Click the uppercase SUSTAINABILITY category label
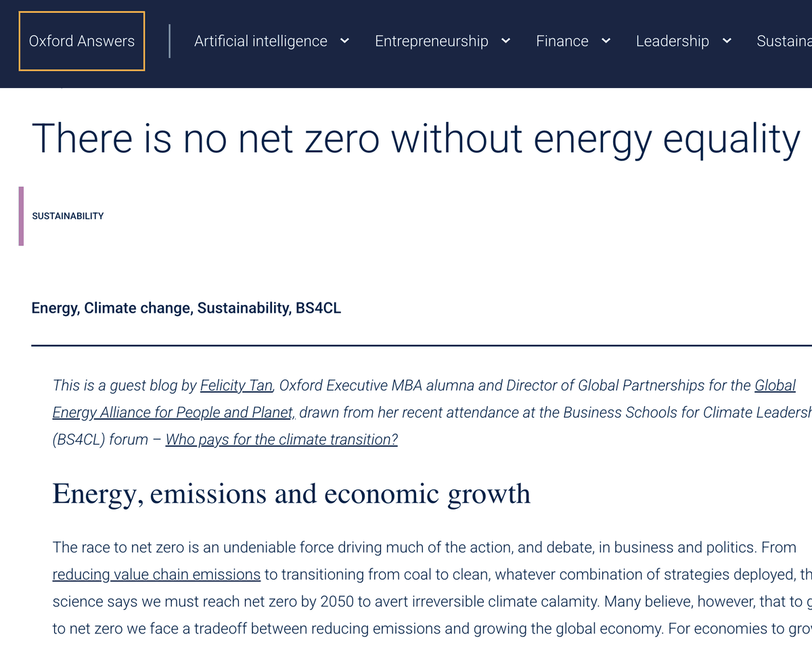The height and width of the screenshot is (649, 812). pos(68,216)
